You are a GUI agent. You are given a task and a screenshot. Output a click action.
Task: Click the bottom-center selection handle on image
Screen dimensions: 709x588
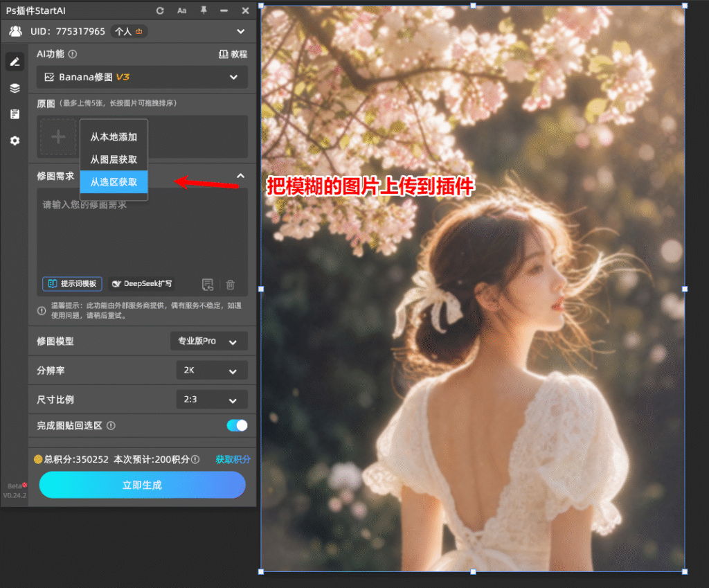473,571
